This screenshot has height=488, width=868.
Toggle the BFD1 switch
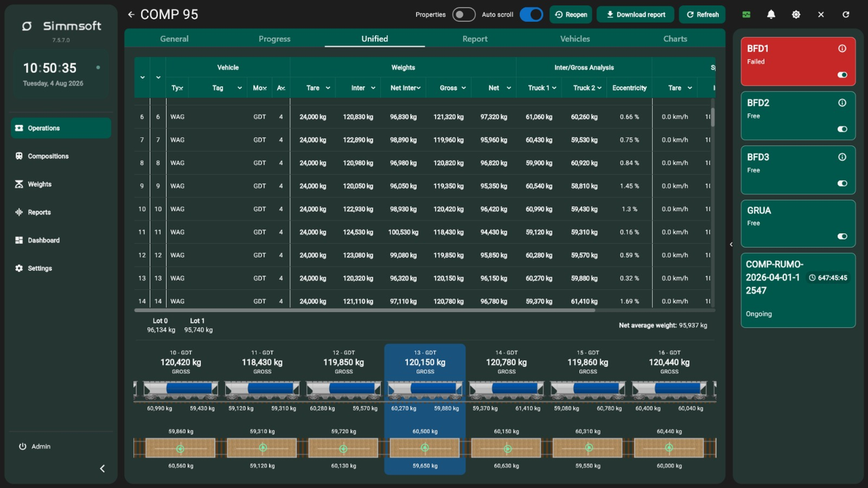click(x=842, y=75)
